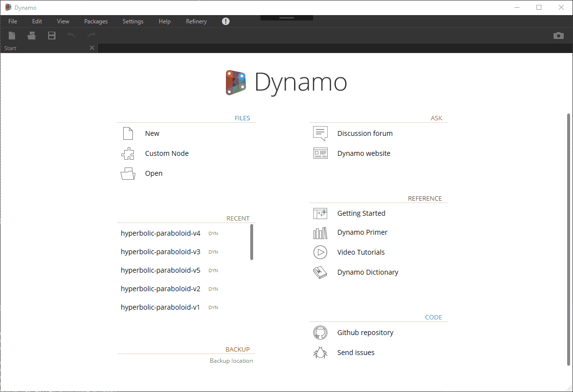Screen dimensions: 573x392
Task: Click the start page vertical scrollbar
Action: coord(568,240)
